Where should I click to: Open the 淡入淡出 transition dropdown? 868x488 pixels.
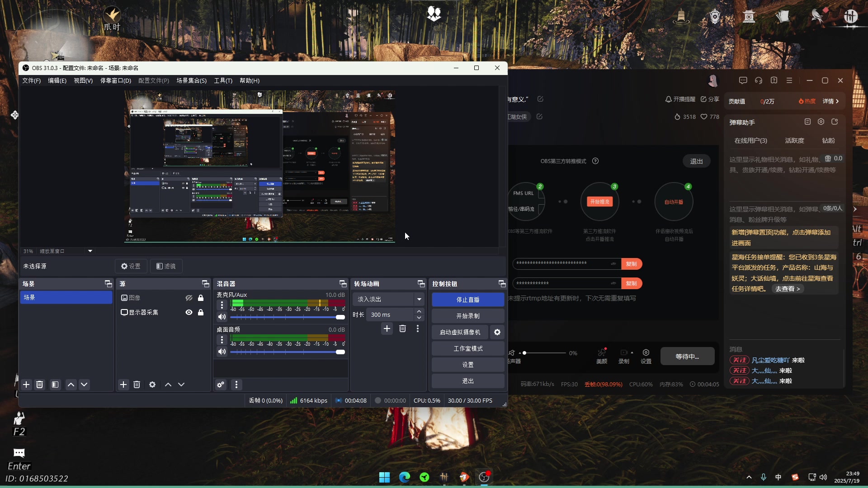coord(388,299)
